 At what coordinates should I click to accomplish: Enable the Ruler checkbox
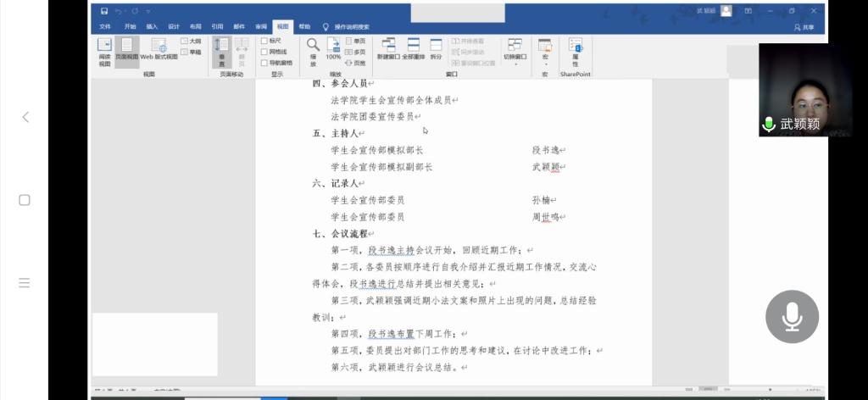264,41
